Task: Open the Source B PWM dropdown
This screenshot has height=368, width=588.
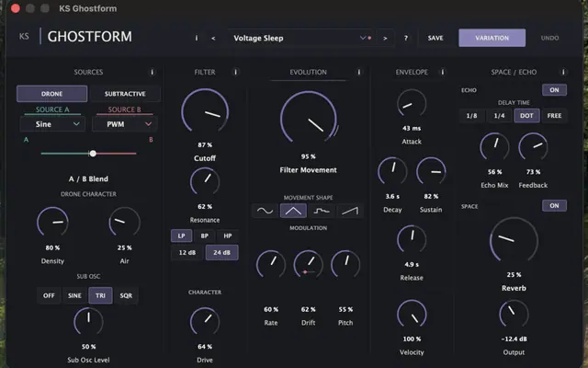Action: pyautogui.click(x=125, y=124)
